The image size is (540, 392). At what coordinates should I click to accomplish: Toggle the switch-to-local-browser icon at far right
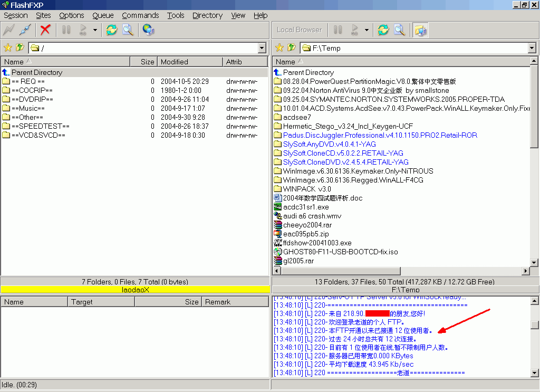click(x=420, y=30)
